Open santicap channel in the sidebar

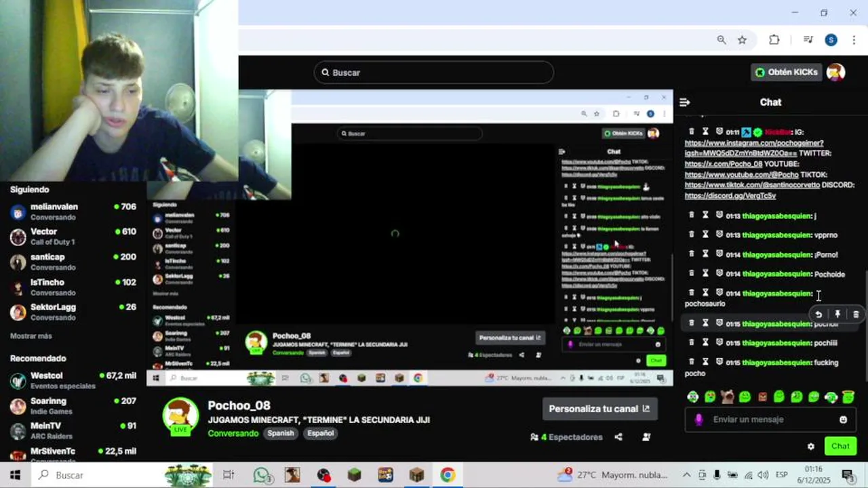(x=73, y=262)
